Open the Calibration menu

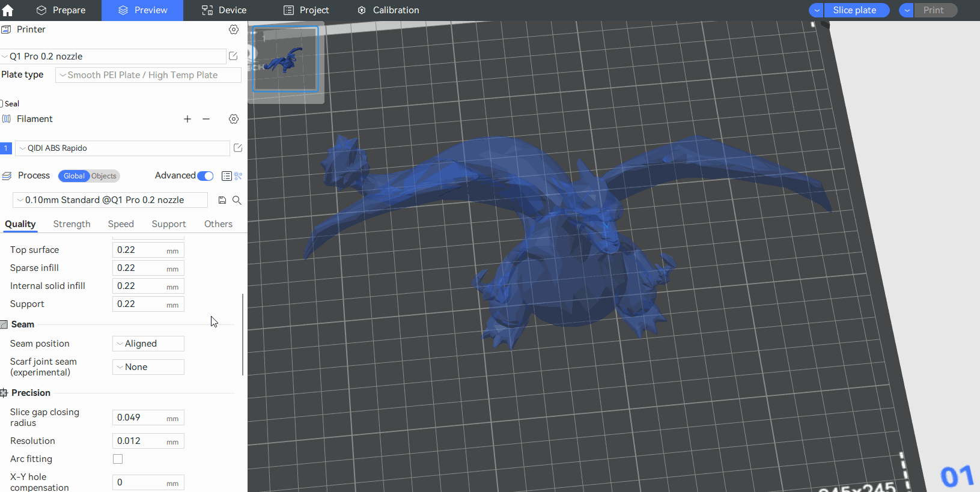388,10
